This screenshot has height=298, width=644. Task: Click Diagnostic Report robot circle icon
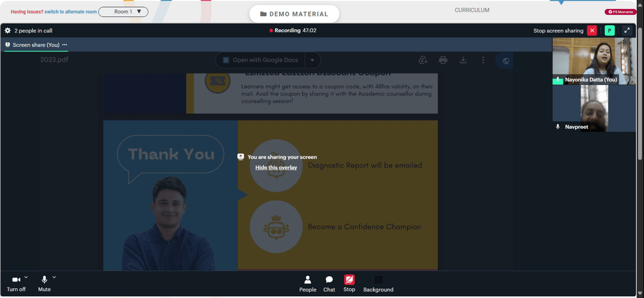pyautogui.click(x=276, y=165)
